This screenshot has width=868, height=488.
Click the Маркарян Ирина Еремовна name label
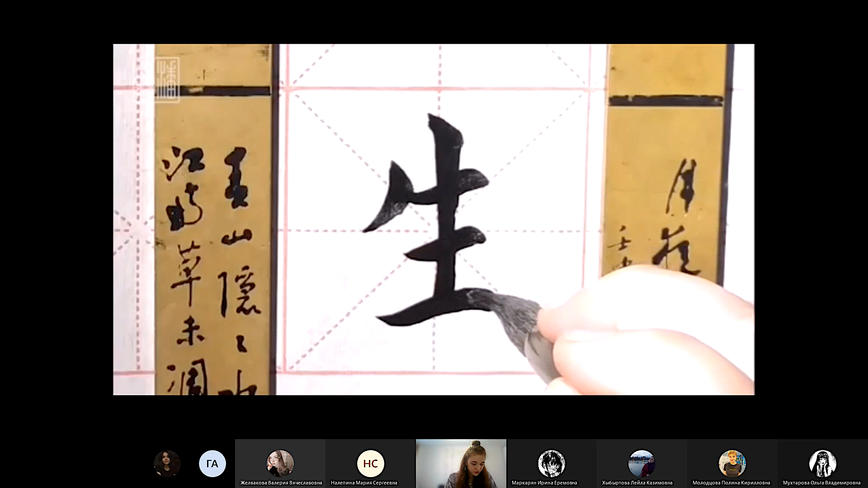[x=544, y=483]
